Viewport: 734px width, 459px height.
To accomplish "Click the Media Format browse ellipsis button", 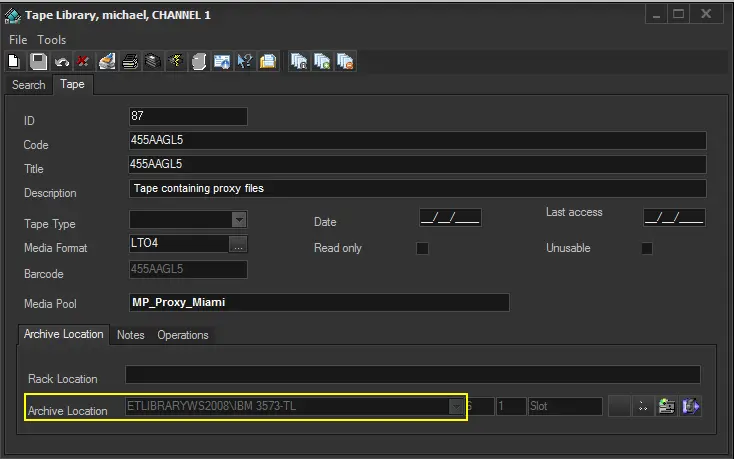I will [x=238, y=243].
